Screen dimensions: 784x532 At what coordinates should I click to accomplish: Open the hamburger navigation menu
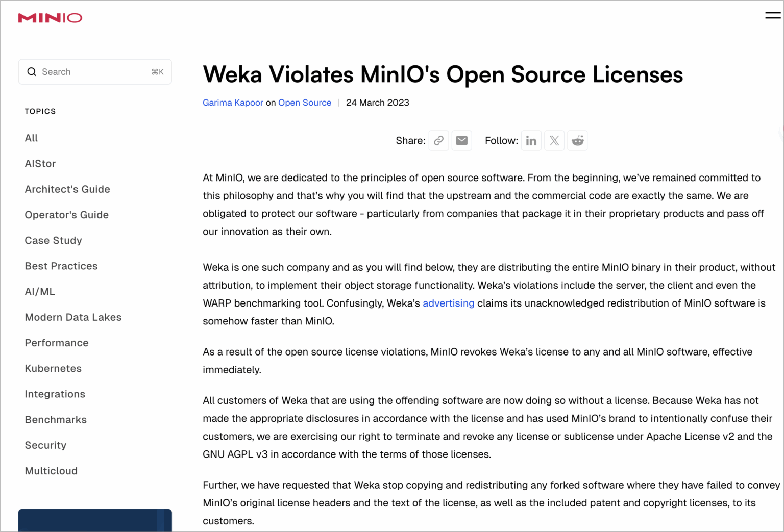pos(772,15)
